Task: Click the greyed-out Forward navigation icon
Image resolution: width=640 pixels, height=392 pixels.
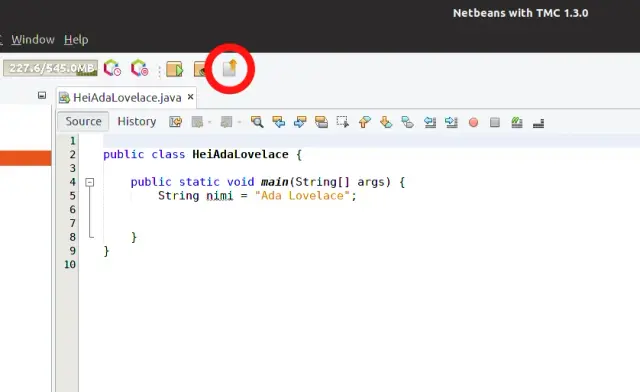Action: tap(226, 122)
